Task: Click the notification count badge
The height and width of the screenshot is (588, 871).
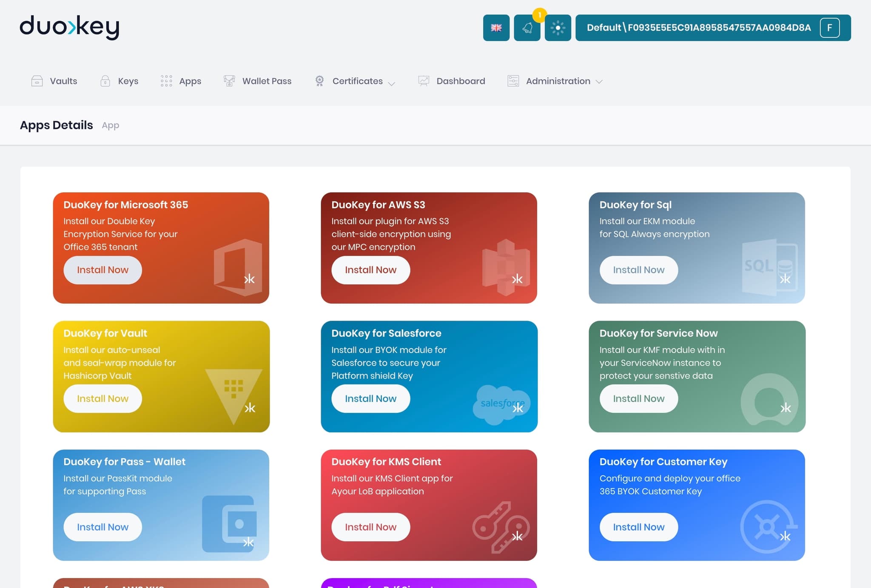Action: pos(539,15)
